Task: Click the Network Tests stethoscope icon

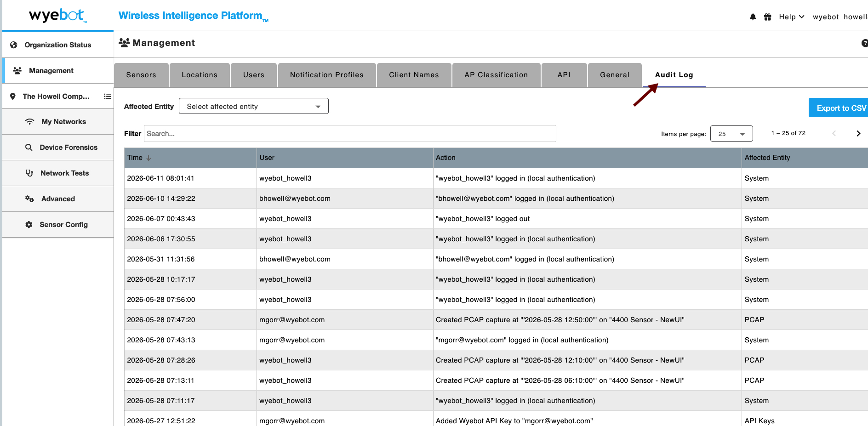Action: tap(29, 173)
